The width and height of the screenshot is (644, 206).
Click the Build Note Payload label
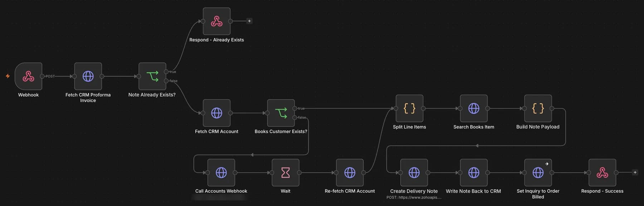[x=538, y=127]
